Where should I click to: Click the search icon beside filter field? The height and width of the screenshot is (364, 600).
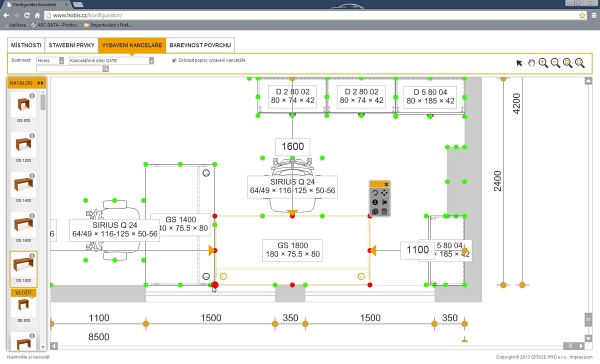[106, 69]
